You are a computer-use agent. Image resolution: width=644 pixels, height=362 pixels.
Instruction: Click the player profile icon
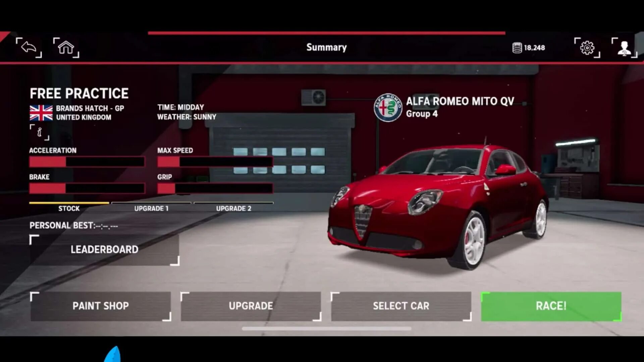[623, 47]
